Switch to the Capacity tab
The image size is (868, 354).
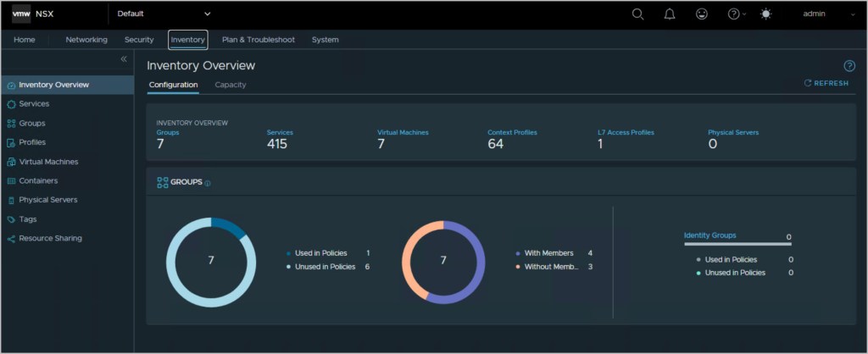click(231, 85)
